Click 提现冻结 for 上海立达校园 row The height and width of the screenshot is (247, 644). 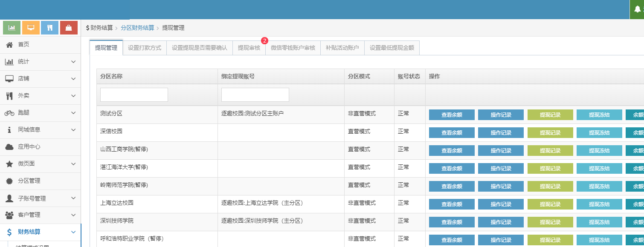point(599,204)
